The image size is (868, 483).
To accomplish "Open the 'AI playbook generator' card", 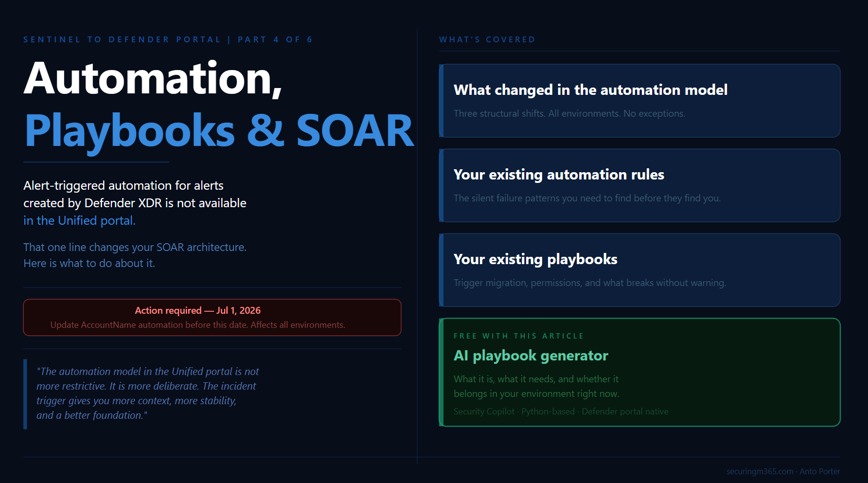I will [639, 372].
